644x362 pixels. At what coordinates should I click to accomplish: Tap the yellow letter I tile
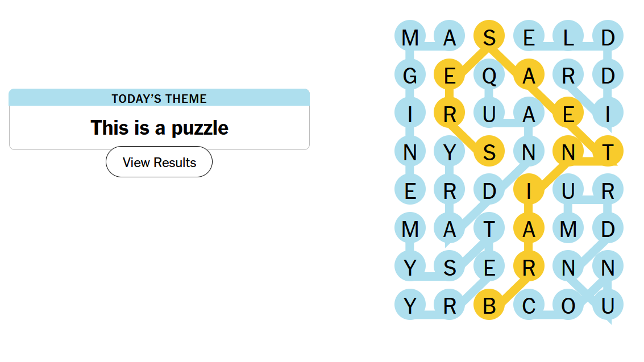click(529, 191)
